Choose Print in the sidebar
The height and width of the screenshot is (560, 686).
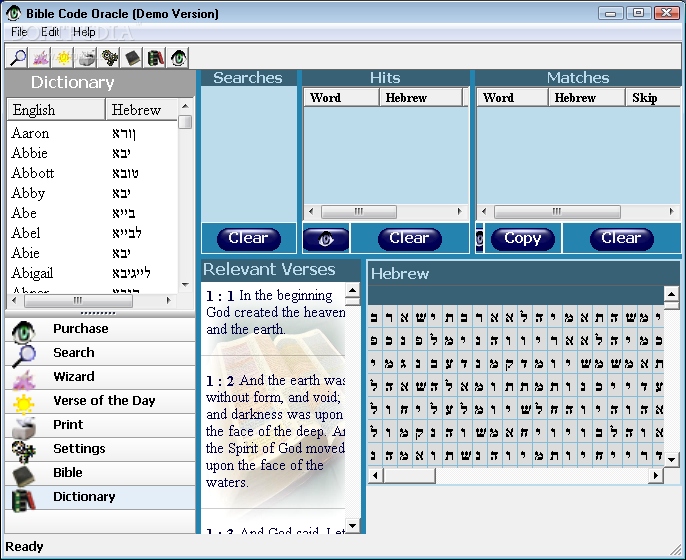[100, 425]
